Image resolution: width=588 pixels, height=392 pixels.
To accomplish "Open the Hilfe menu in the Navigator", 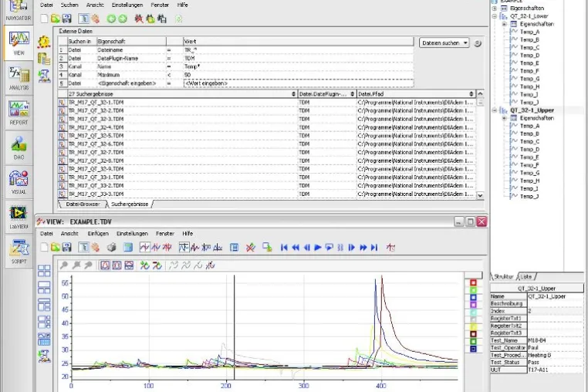I will [x=183, y=5].
